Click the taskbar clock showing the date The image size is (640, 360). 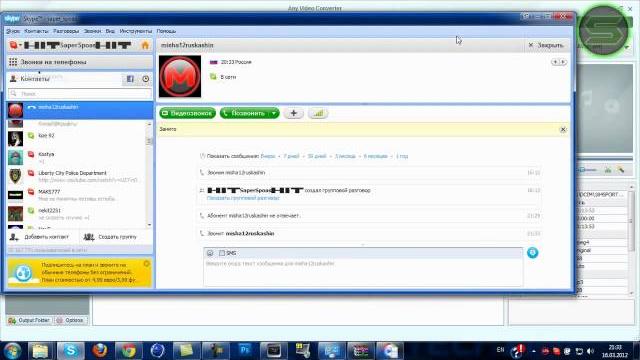click(x=615, y=351)
